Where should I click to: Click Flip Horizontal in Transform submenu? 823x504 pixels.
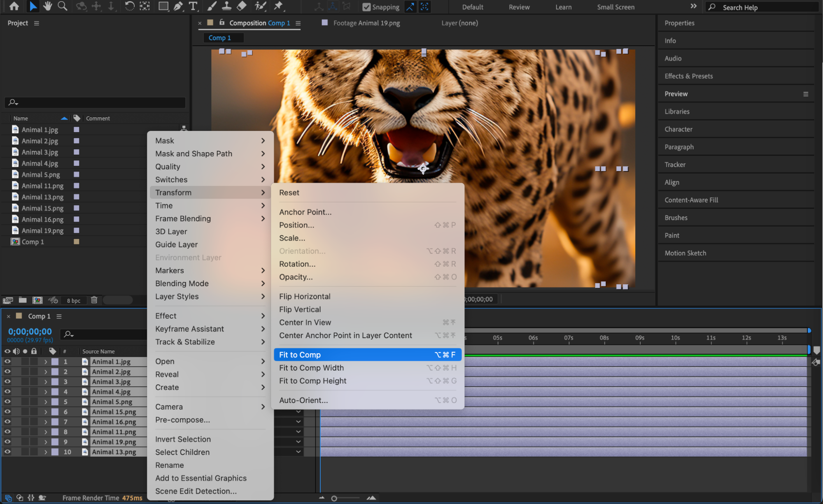[x=305, y=296]
